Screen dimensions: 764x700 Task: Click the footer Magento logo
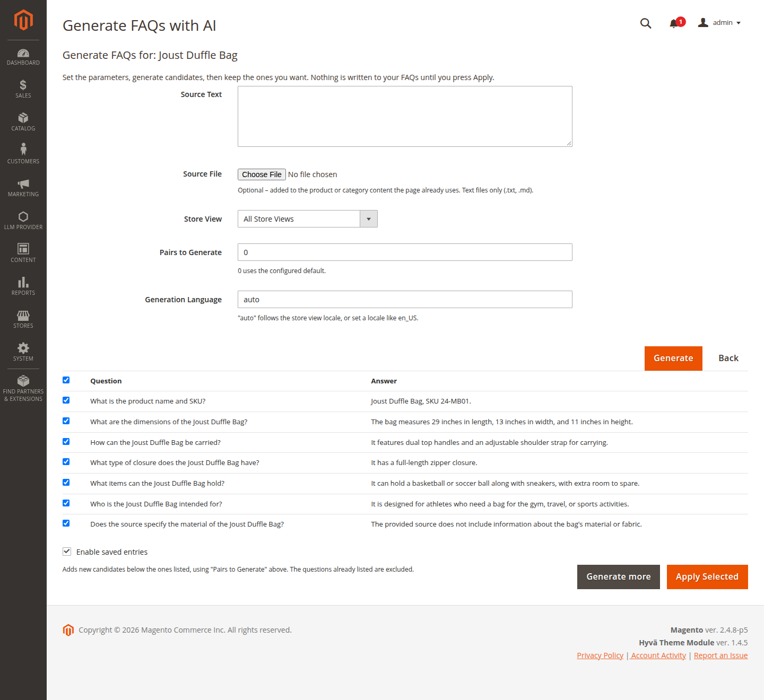point(68,630)
